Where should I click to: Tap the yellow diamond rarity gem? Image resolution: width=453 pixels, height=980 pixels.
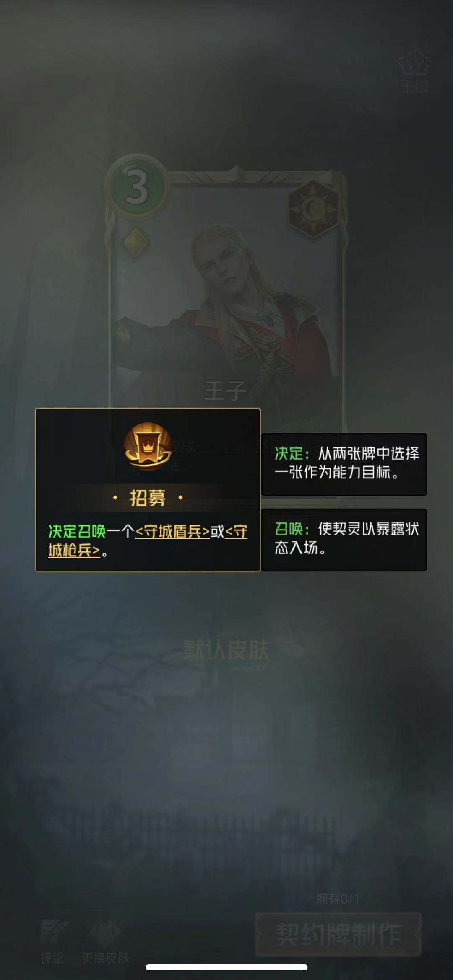point(136,242)
